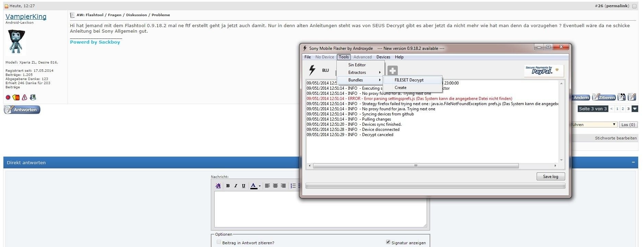Align text right in reply editor
644x247 pixels.
point(283,186)
